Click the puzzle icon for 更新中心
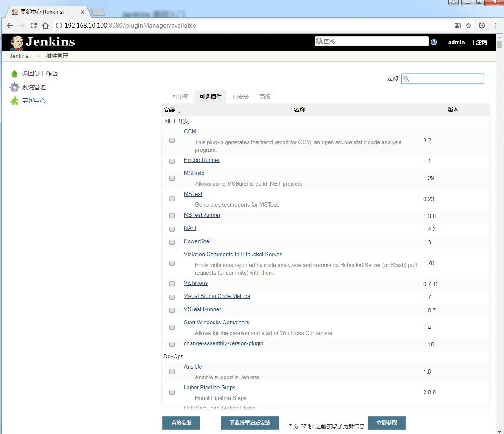This screenshot has height=434, width=504. click(x=14, y=101)
